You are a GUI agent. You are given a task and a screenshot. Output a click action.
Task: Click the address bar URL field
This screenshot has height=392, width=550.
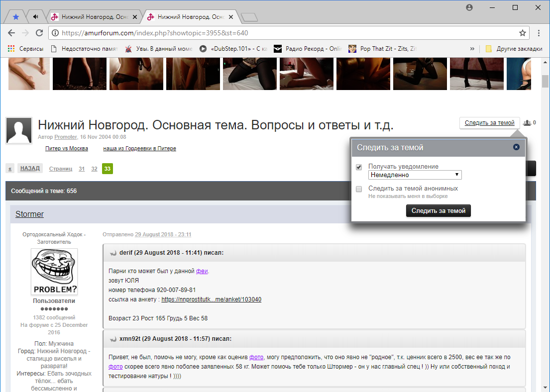coord(284,33)
